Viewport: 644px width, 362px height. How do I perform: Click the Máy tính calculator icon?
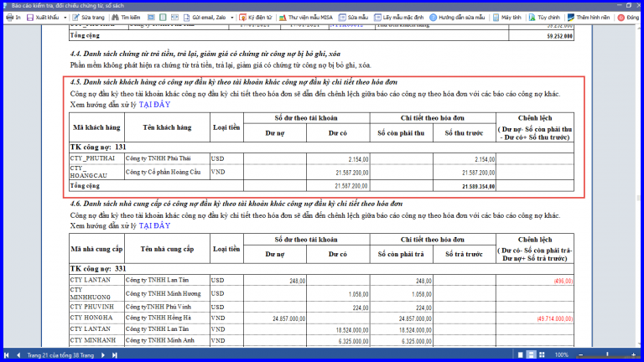point(496,18)
